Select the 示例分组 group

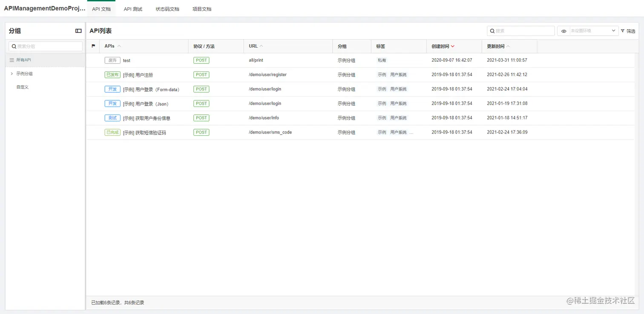(x=24, y=74)
